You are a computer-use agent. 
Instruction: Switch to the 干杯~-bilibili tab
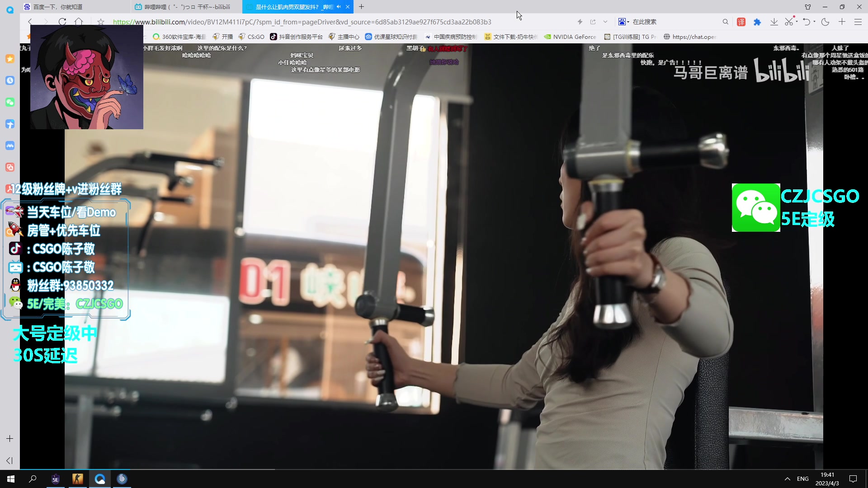click(187, 7)
